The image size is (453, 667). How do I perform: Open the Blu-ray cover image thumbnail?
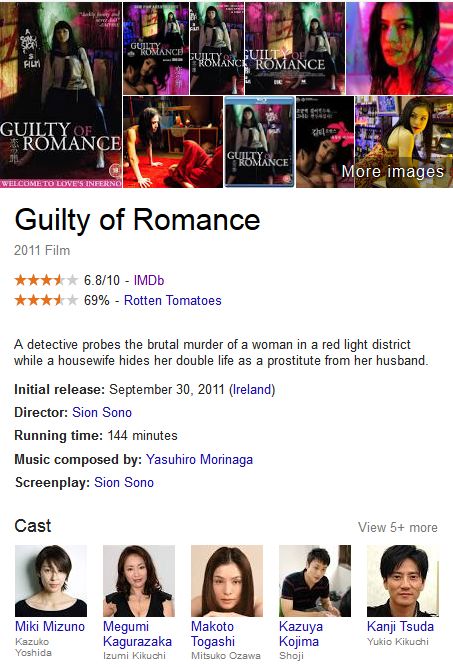259,142
